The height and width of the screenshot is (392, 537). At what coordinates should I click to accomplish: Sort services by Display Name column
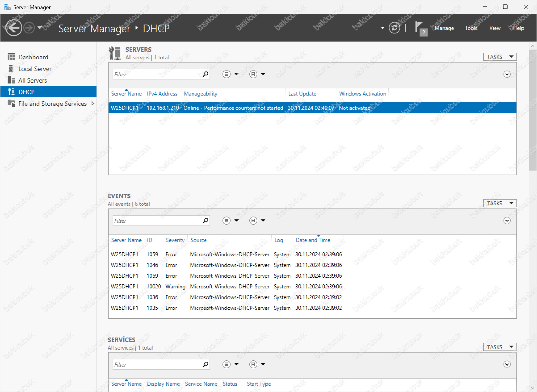coord(163,384)
